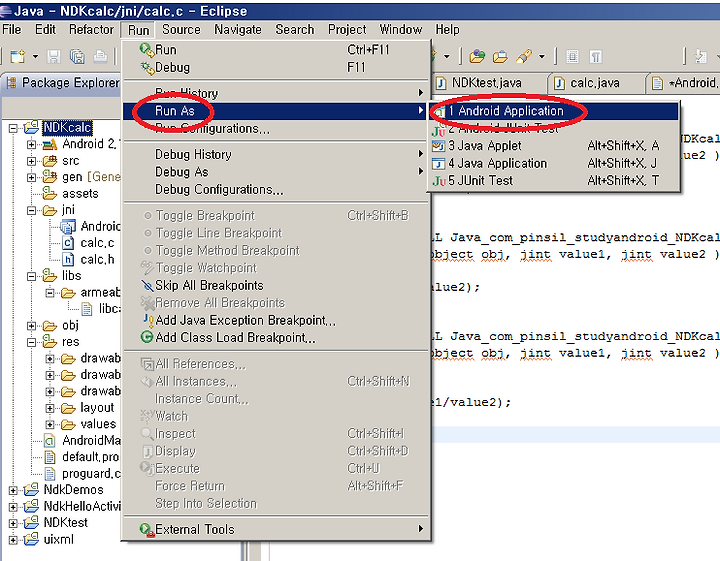Open the Help menu
Image resolution: width=720 pixels, height=561 pixels.
coord(447,29)
